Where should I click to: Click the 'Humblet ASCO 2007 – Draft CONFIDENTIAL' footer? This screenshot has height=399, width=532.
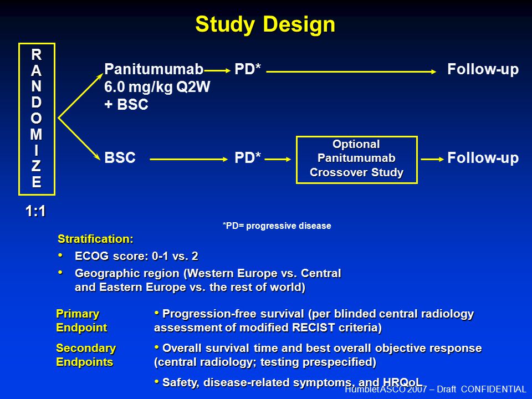pyautogui.click(x=436, y=390)
